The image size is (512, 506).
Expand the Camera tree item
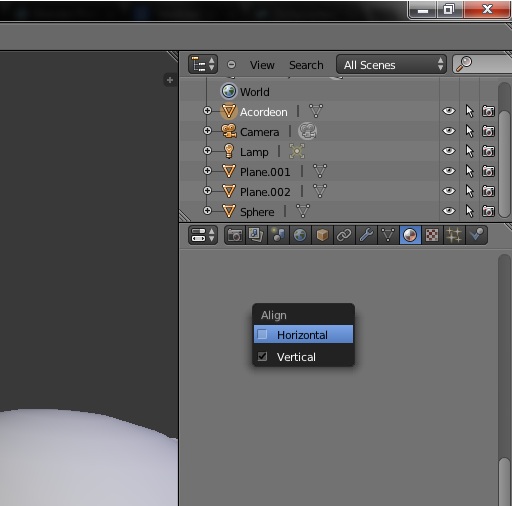pos(207,131)
